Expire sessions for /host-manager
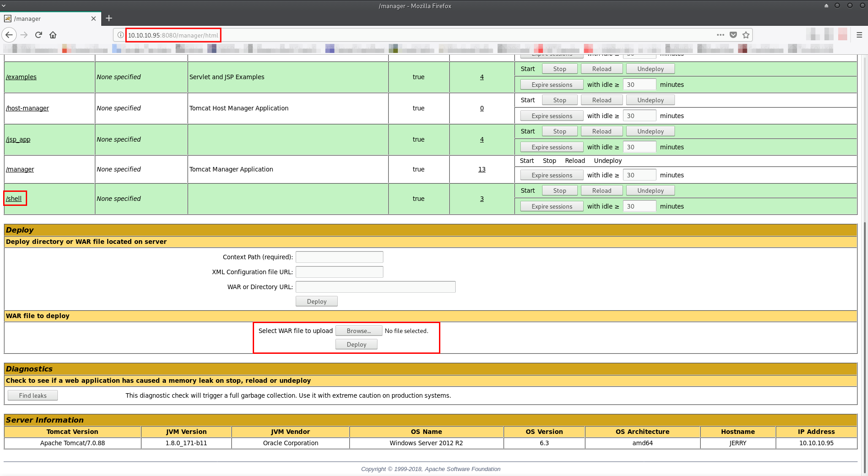The image size is (868, 476). [552, 116]
